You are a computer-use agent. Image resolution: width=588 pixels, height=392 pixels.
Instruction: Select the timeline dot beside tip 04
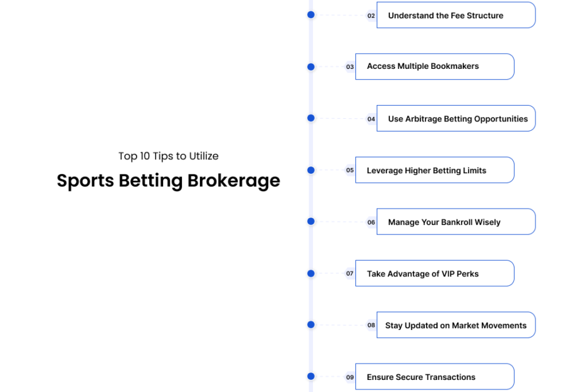(311, 118)
